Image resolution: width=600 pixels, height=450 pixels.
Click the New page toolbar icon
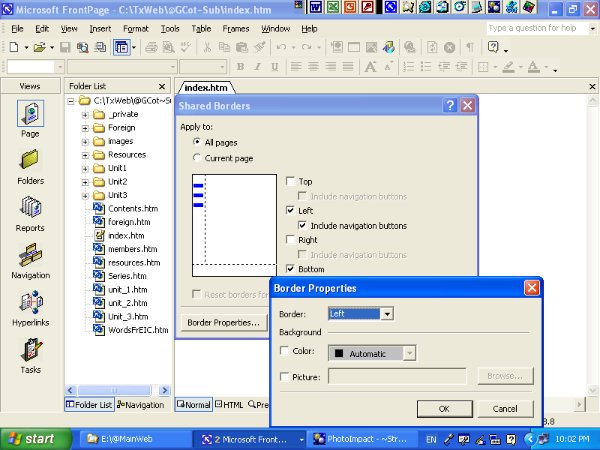tap(14, 47)
